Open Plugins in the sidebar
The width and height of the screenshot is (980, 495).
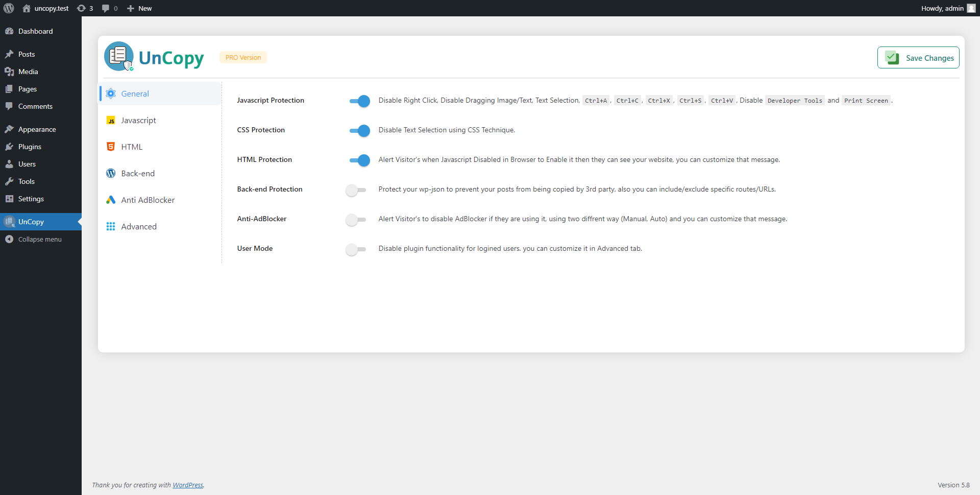41,147
